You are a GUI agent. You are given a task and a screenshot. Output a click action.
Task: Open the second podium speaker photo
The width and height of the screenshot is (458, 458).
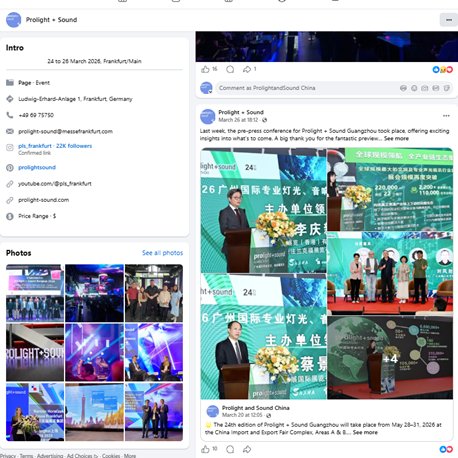pos(263,336)
